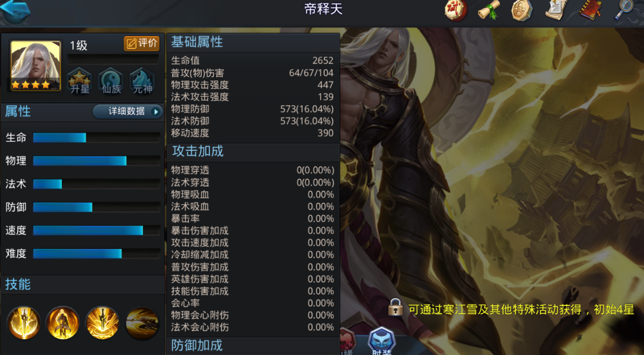Select the 仙族 faction icon
This screenshot has width=644, height=355.
click(111, 81)
